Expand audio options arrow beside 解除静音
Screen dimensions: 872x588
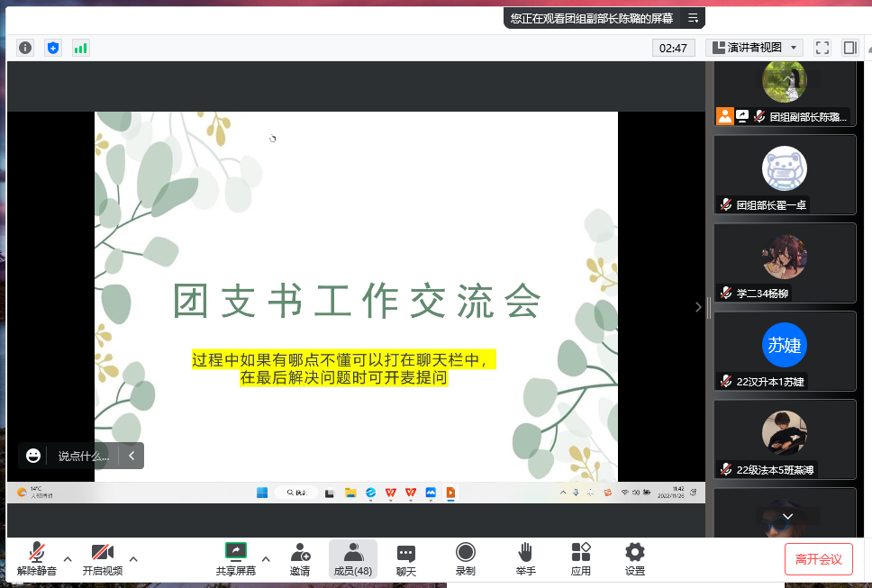68,558
